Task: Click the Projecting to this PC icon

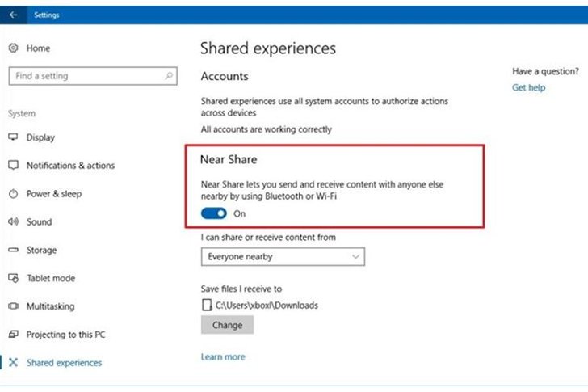Action: tap(13, 334)
